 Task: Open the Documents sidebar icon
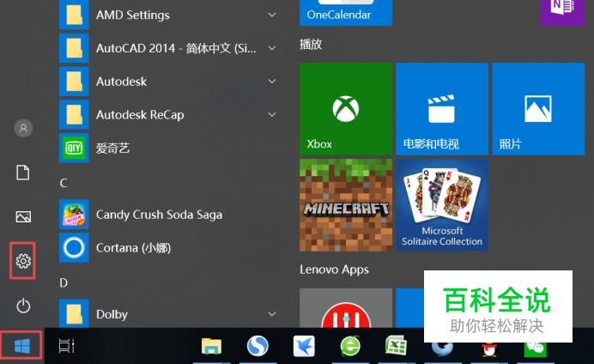(22, 173)
